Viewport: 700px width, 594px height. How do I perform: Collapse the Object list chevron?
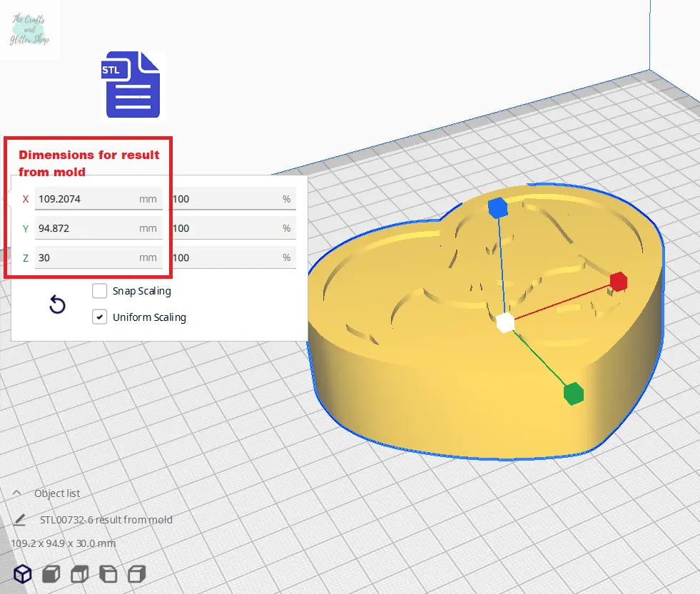tap(17, 493)
